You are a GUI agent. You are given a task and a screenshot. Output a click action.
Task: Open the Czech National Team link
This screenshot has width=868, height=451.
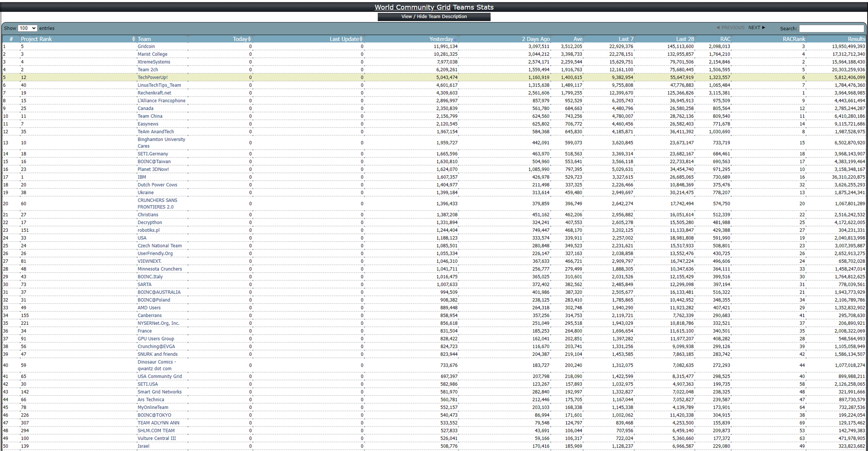coord(159,246)
